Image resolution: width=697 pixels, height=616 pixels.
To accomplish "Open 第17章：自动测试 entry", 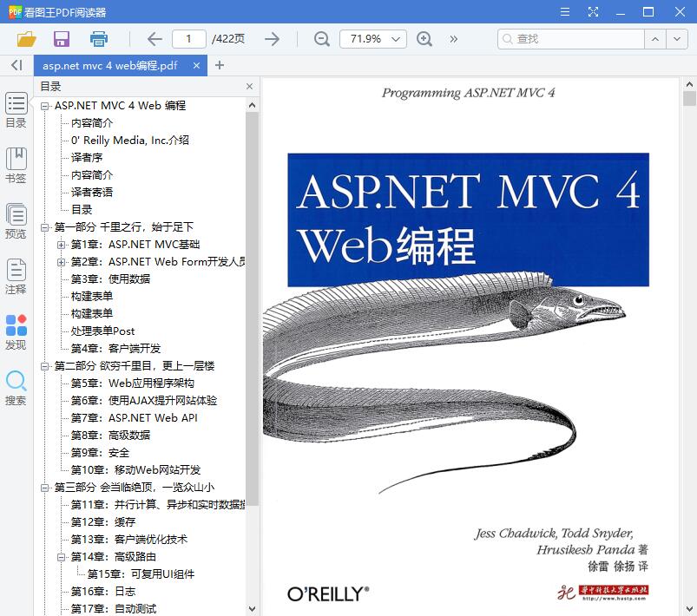I will tap(114, 609).
